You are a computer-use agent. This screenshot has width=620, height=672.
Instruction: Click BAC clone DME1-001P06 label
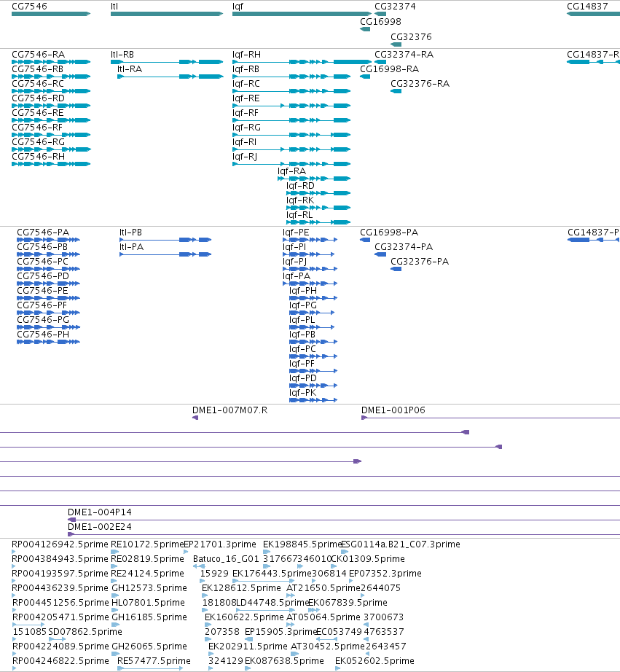point(393,410)
